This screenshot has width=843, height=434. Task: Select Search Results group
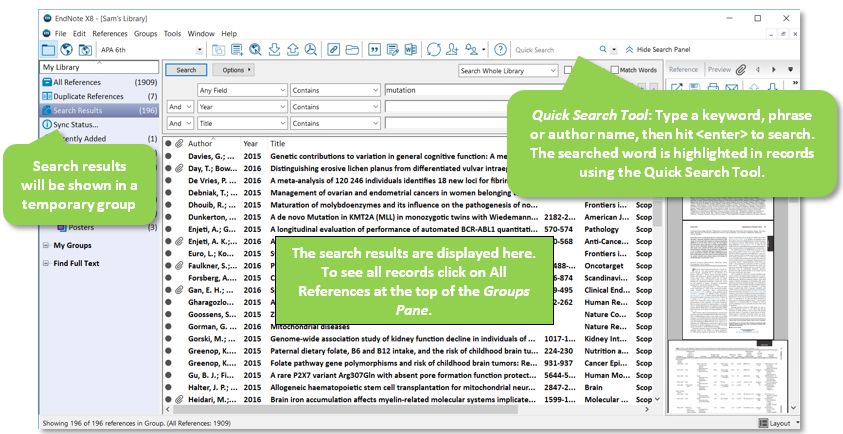point(99,110)
